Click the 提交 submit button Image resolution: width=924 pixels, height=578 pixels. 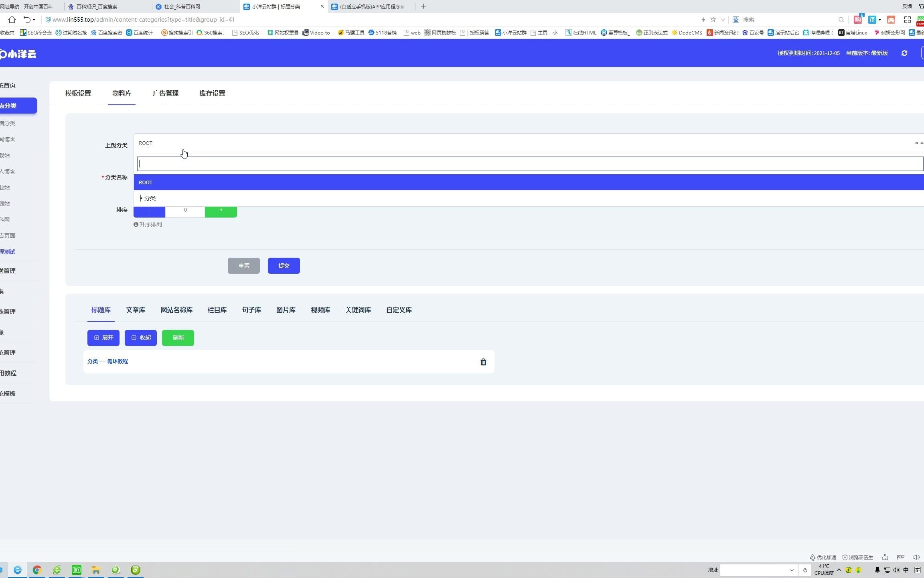(x=284, y=265)
